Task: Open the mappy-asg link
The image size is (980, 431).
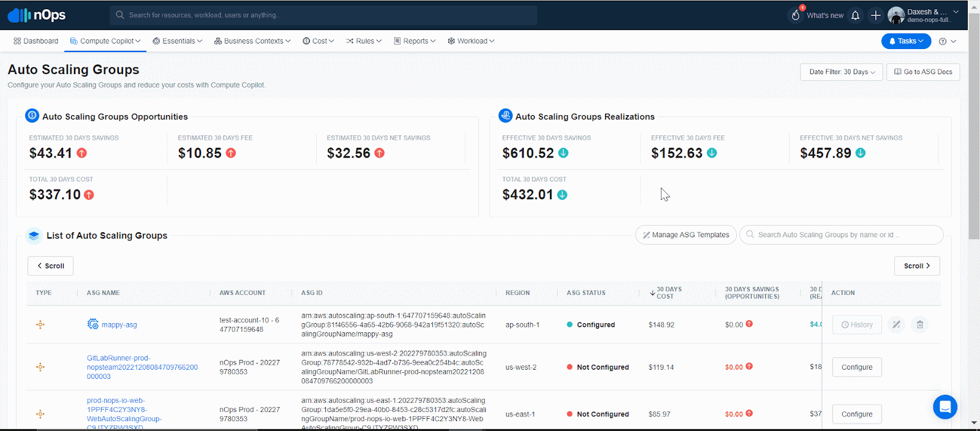Action: 119,325
